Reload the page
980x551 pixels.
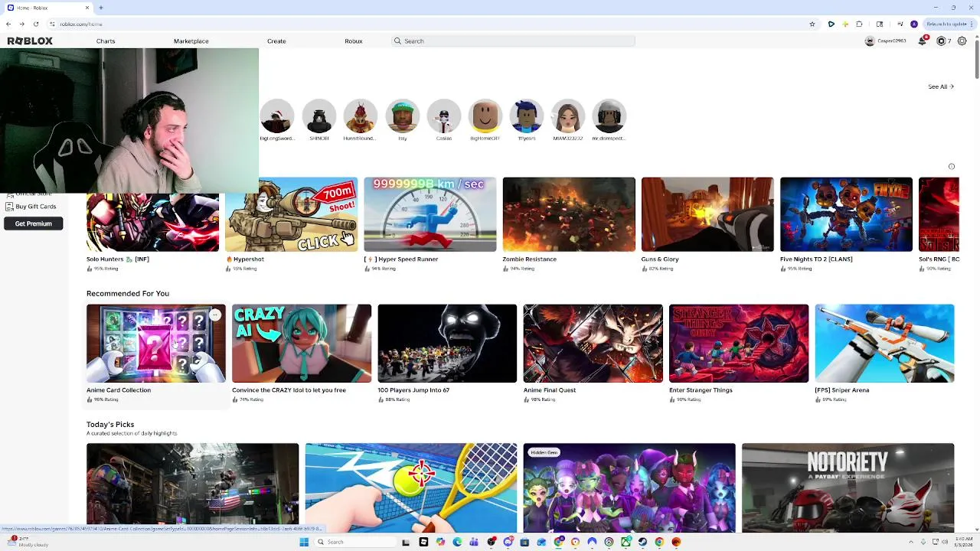[x=35, y=24]
